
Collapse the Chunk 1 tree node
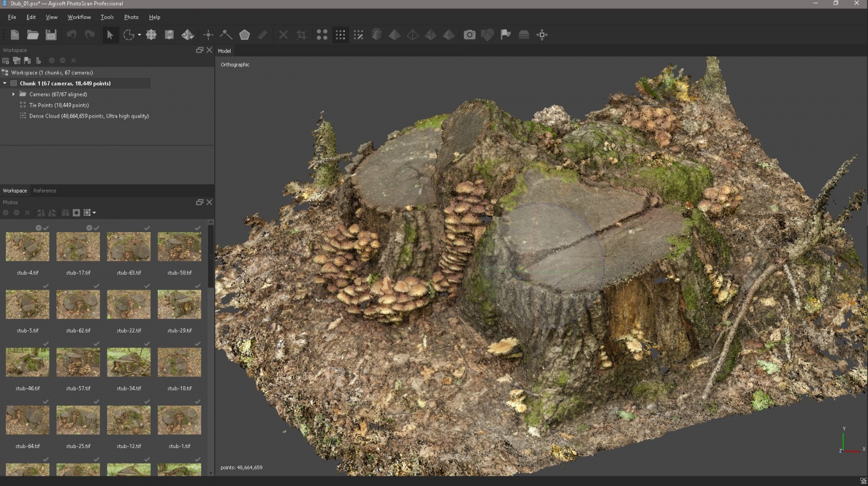pos(5,84)
